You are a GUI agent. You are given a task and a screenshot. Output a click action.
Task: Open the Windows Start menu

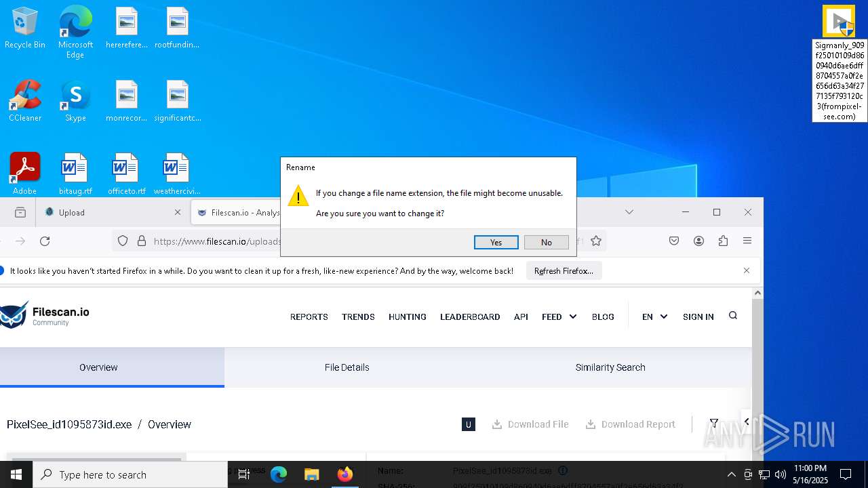[x=16, y=474]
